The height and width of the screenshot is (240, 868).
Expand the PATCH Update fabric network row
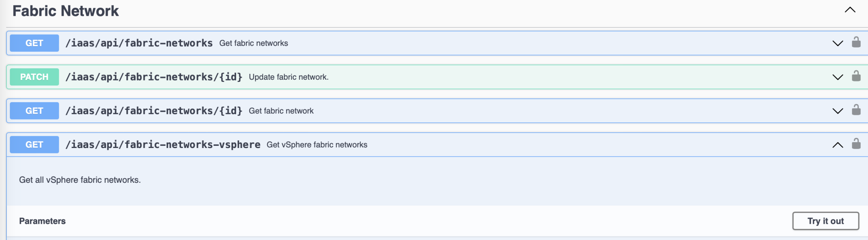point(838,77)
